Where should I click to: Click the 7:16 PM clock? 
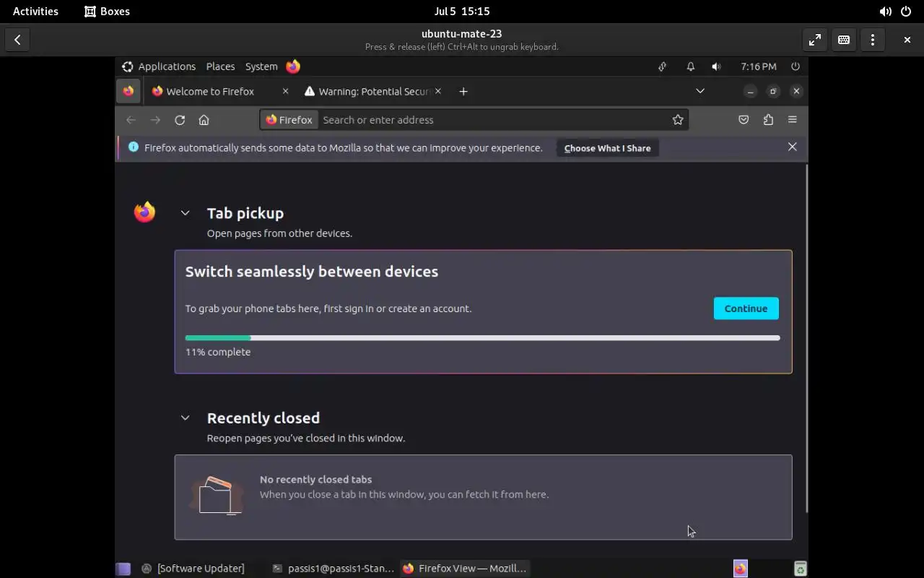pyautogui.click(x=759, y=66)
